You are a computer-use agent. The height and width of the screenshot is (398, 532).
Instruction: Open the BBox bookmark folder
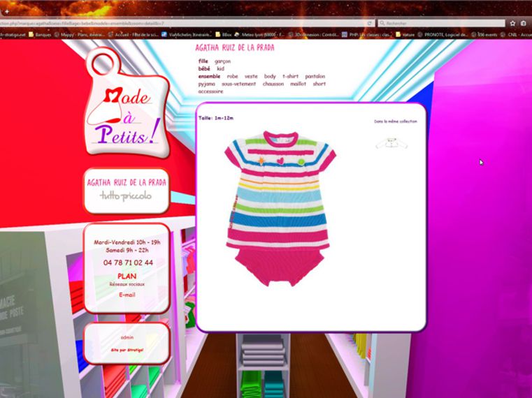coord(224,35)
